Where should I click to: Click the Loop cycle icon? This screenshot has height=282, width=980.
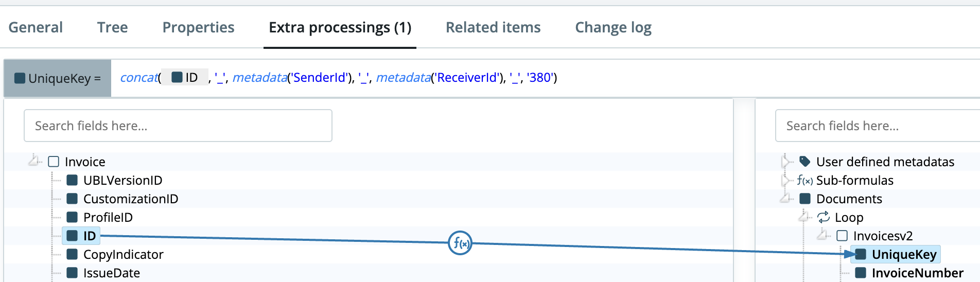click(824, 217)
